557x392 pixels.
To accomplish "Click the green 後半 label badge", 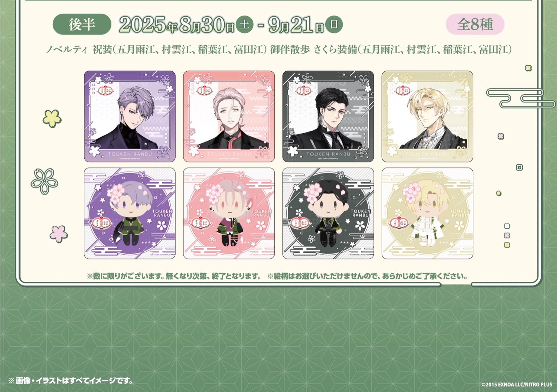I will click(x=82, y=24).
